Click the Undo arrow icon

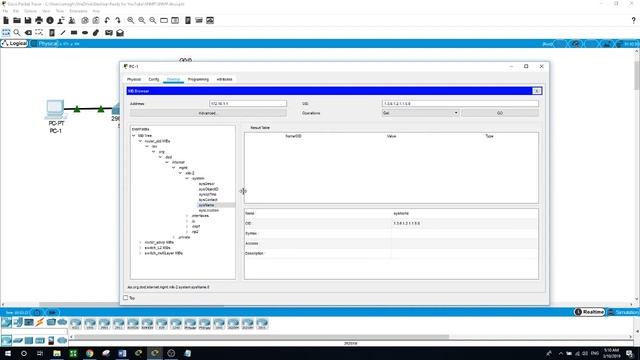tap(107, 20)
